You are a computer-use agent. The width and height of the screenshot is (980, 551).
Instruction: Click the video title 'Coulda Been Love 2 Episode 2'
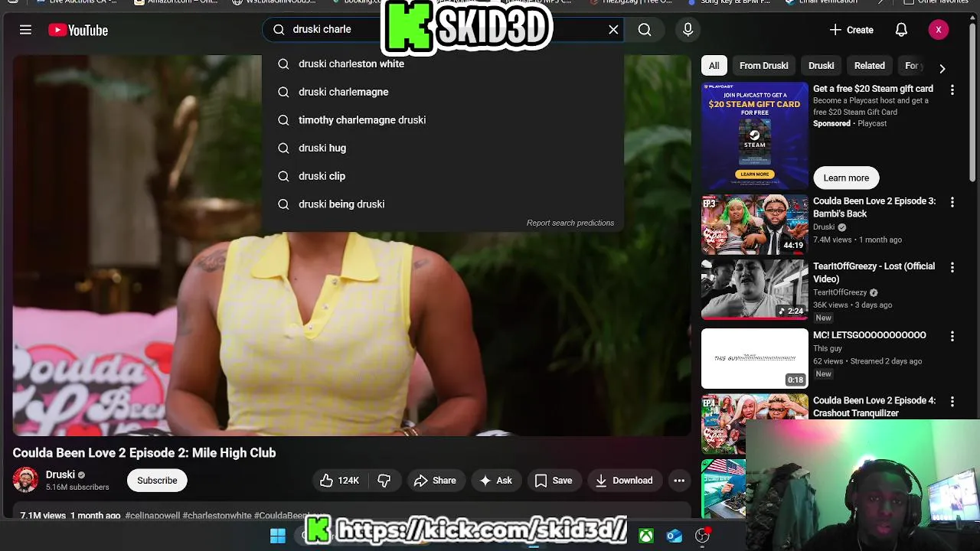coord(144,453)
